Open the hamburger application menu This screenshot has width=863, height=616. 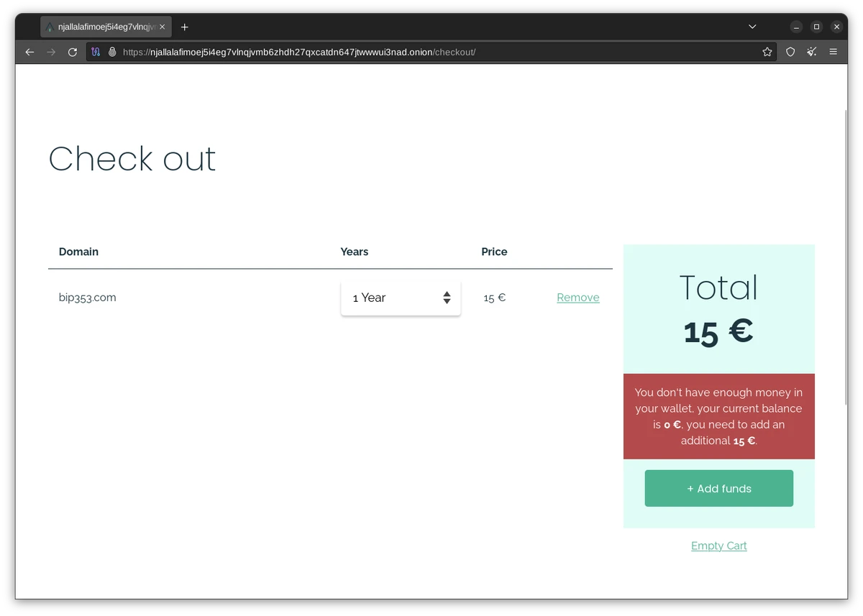pos(834,52)
